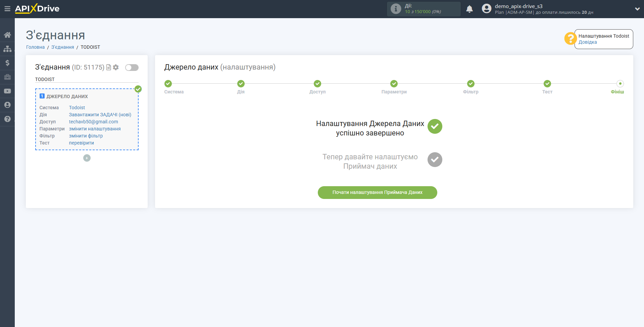Open the hamburger menu
Viewport: 644px width, 327px height.
pyautogui.click(x=7, y=9)
